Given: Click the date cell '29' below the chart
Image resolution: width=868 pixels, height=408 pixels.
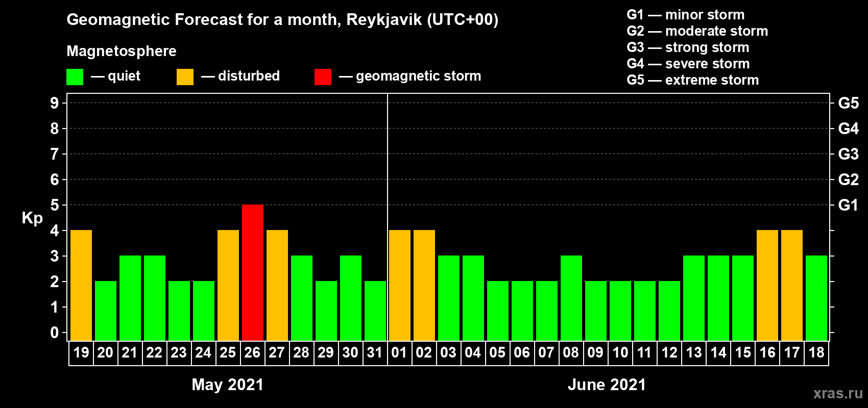Looking at the screenshot, I should pyautogui.click(x=326, y=353).
